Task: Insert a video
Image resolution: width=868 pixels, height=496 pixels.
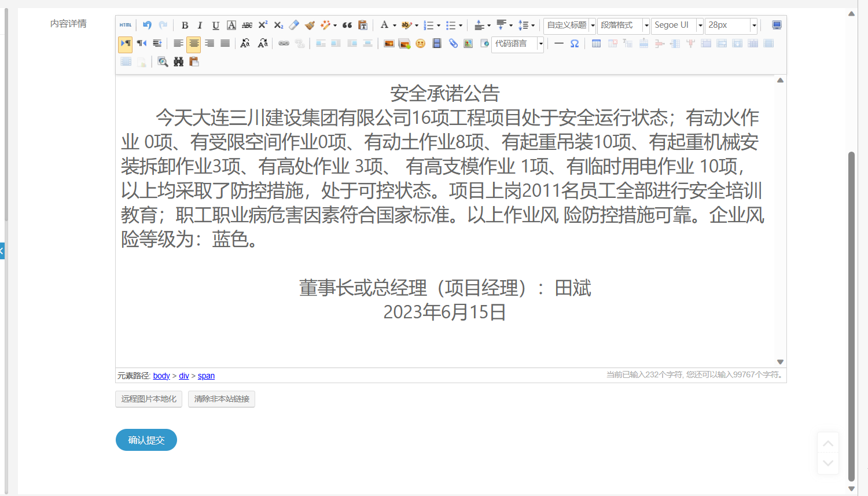Action: [x=437, y=43]
